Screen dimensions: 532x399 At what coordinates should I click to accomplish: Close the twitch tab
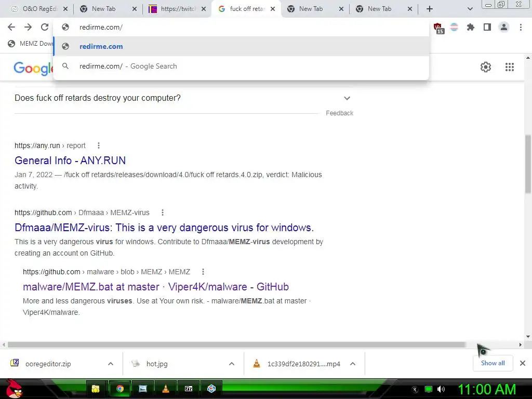[204, 9]
